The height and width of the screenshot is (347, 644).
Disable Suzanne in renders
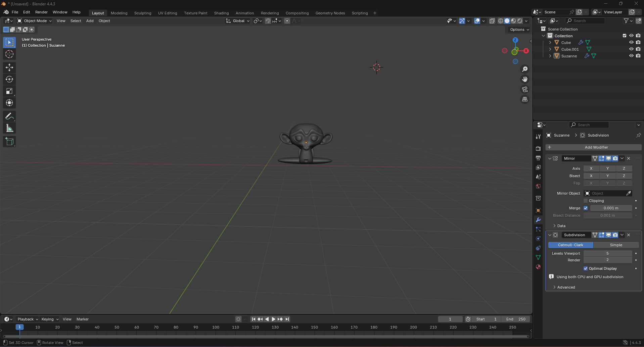(x=638, y=56)
